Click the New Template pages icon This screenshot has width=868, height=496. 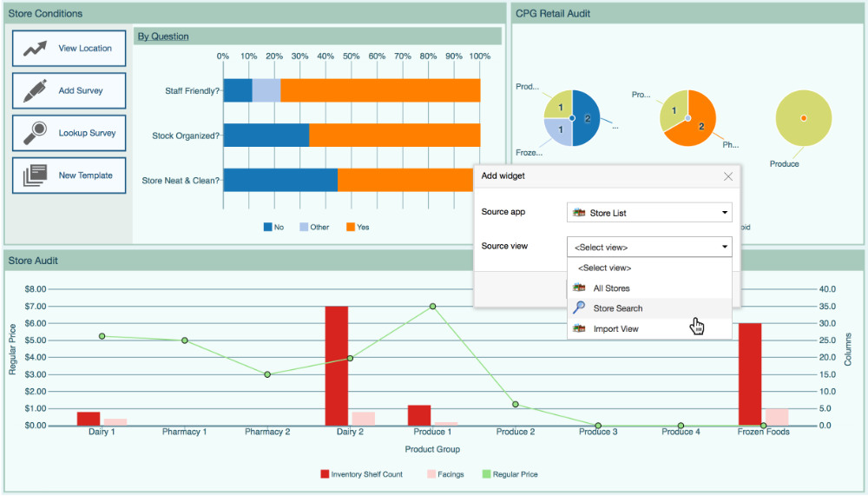pyautogui.click(x=35, y=175)
